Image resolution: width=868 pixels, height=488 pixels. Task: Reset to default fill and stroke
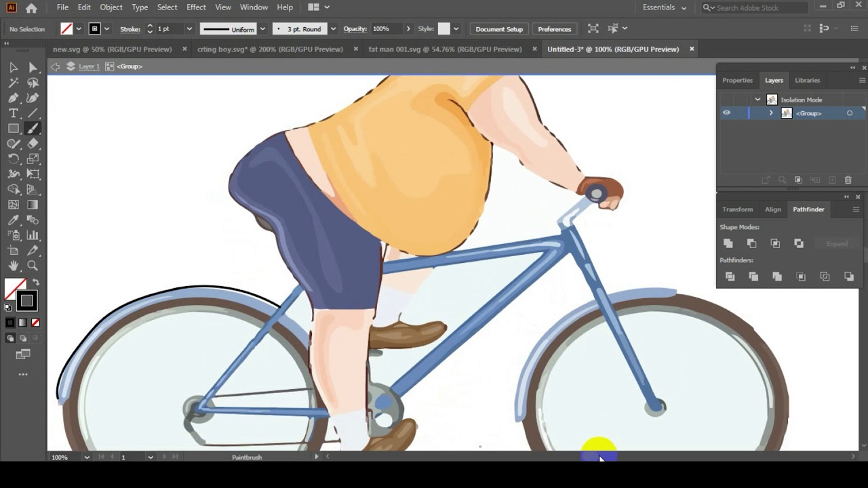pos(8,307)
